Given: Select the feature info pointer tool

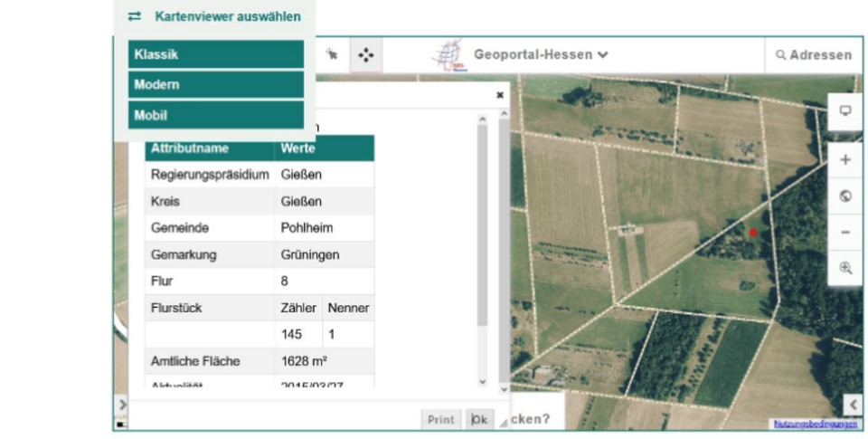Looking at the screenshot, I should (x=332, y=55).
